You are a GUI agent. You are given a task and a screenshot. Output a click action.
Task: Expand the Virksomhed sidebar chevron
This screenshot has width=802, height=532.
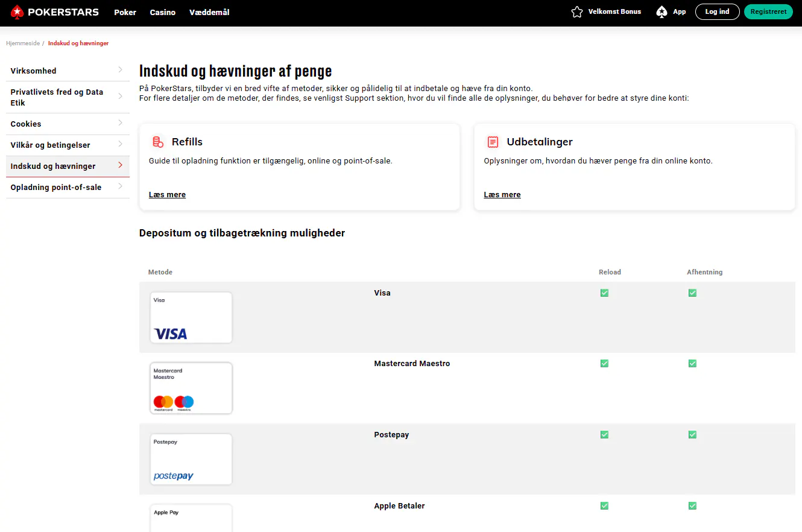point(121,70)
